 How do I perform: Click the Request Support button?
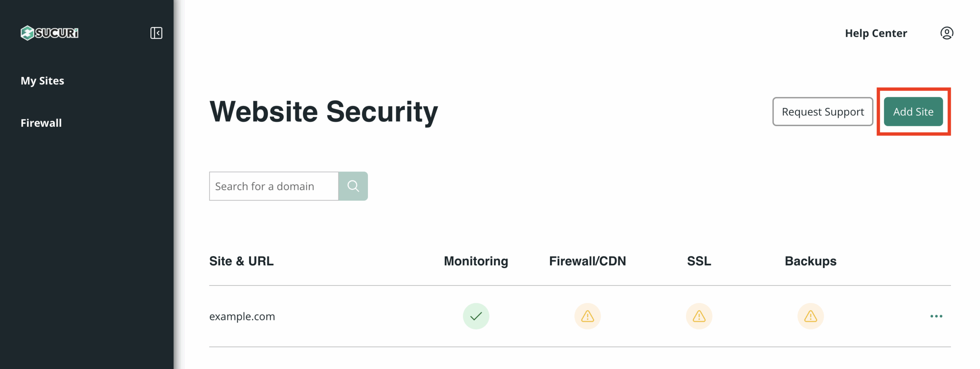tap(823, 111)
